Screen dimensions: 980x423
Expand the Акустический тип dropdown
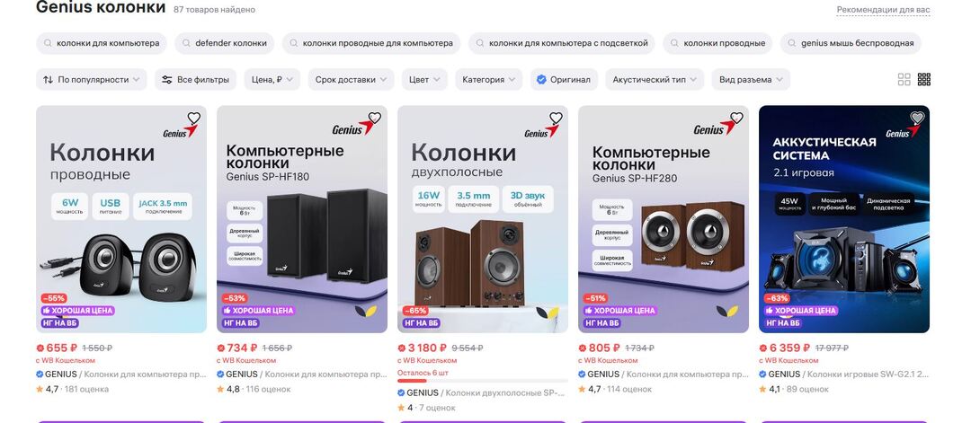(x=655, y=79)
